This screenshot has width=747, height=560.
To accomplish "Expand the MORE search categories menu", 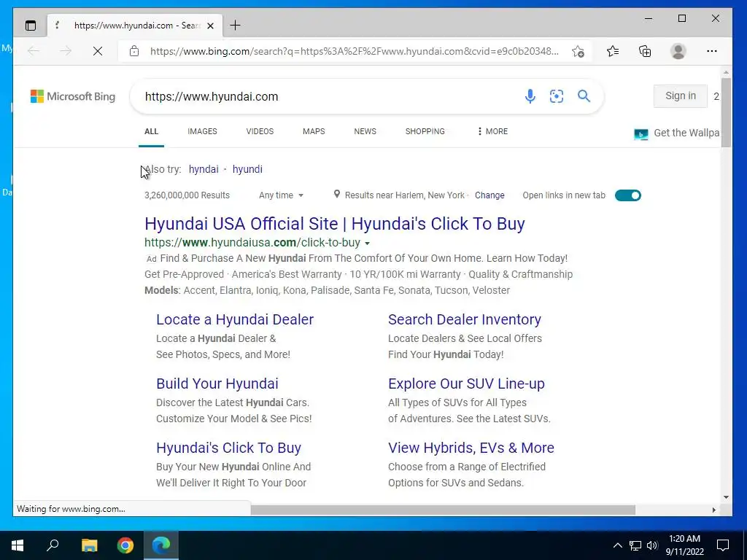I will point(492,131).
